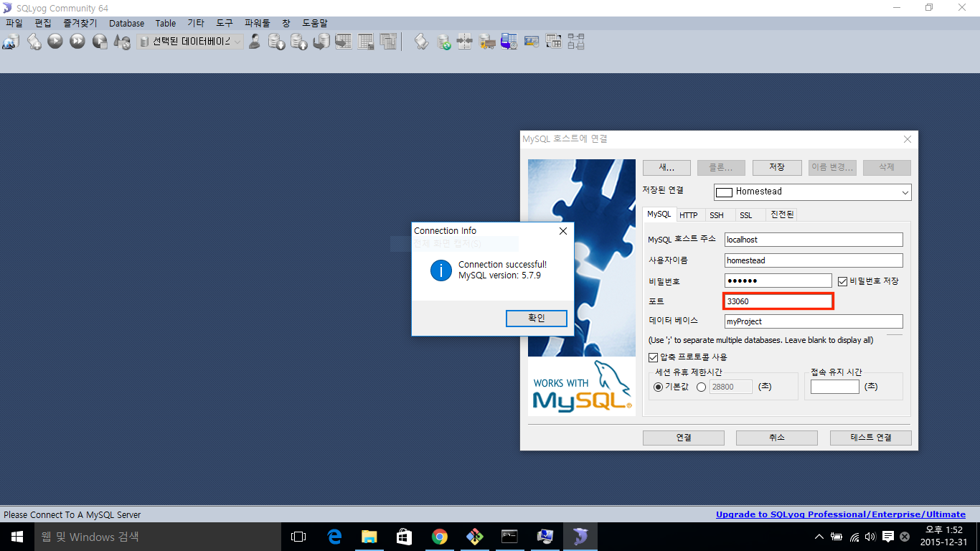The width and height of the screenshot is (980, 551).
Task: Click the 사용자이름 field containing homestead
Action: (814, 260)
